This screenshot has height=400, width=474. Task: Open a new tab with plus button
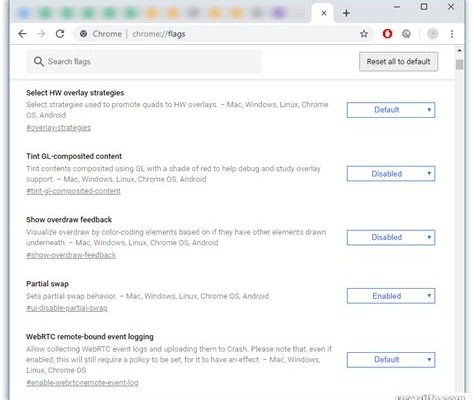pos(346,13)
